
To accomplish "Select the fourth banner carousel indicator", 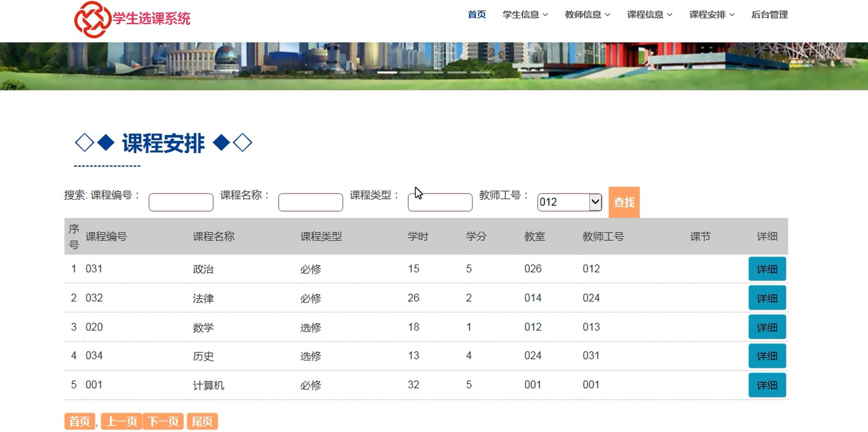I will (x=456, y=72).
